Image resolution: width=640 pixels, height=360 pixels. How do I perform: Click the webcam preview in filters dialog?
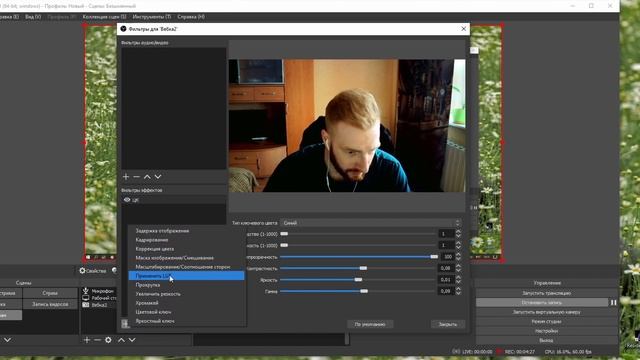tap(347, 126)
